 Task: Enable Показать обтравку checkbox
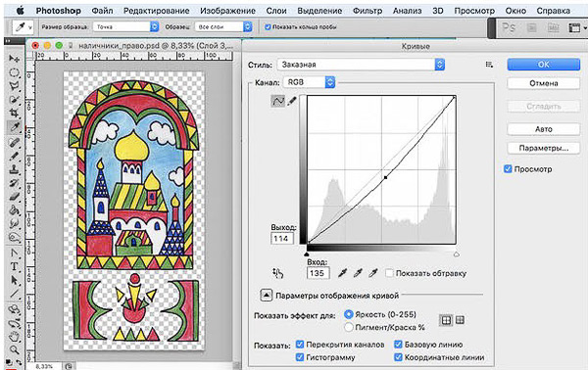point(389,273)
